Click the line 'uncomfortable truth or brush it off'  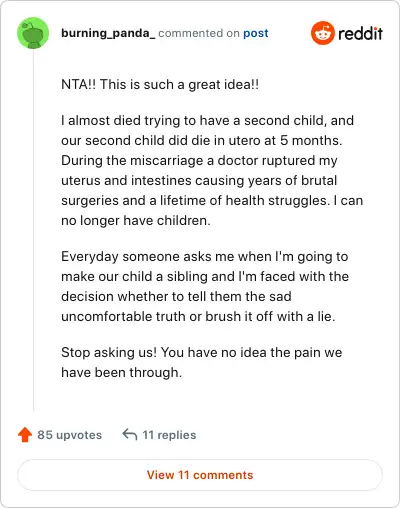pyautogui.click(x=198, y=316)
